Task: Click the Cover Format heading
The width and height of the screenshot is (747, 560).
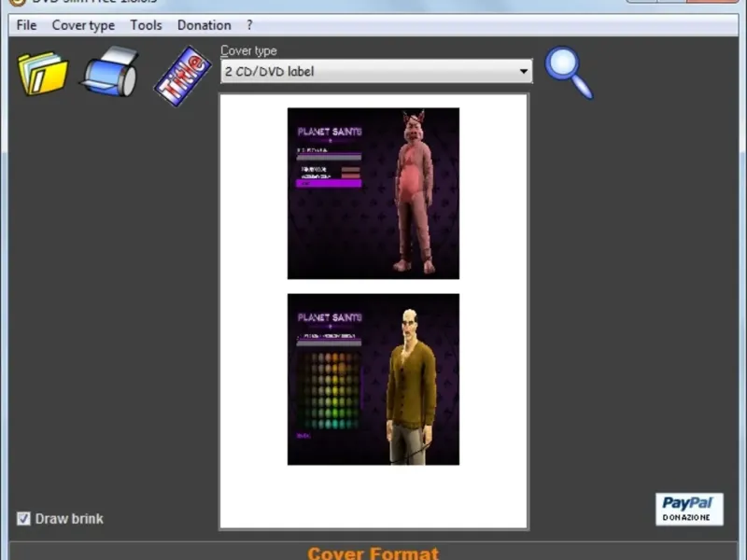Action: (x=373, y=553)
